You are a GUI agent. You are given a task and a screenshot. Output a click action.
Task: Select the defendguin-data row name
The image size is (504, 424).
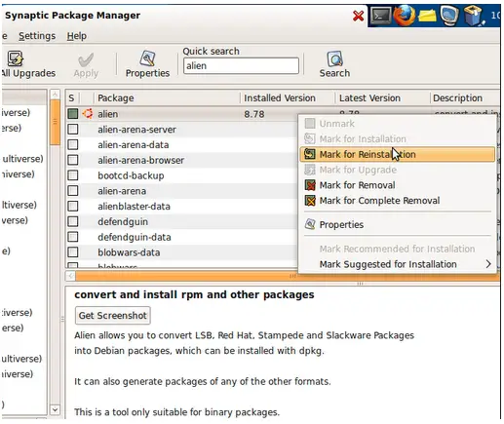(135, 237)
